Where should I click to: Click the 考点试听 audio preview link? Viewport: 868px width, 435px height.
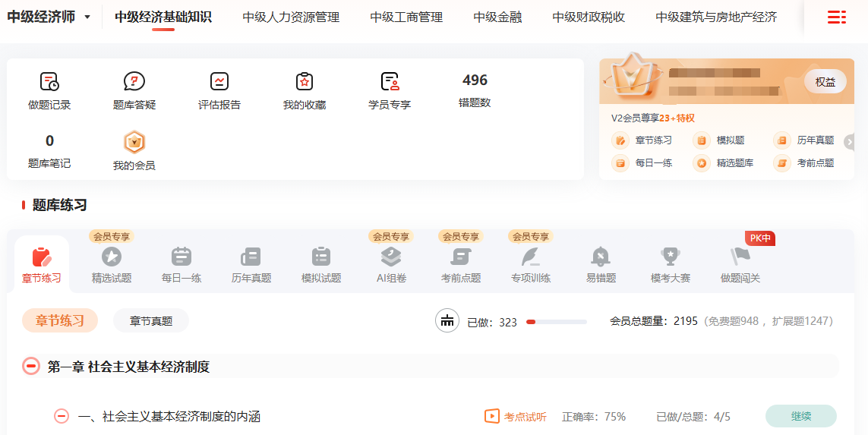516,417
